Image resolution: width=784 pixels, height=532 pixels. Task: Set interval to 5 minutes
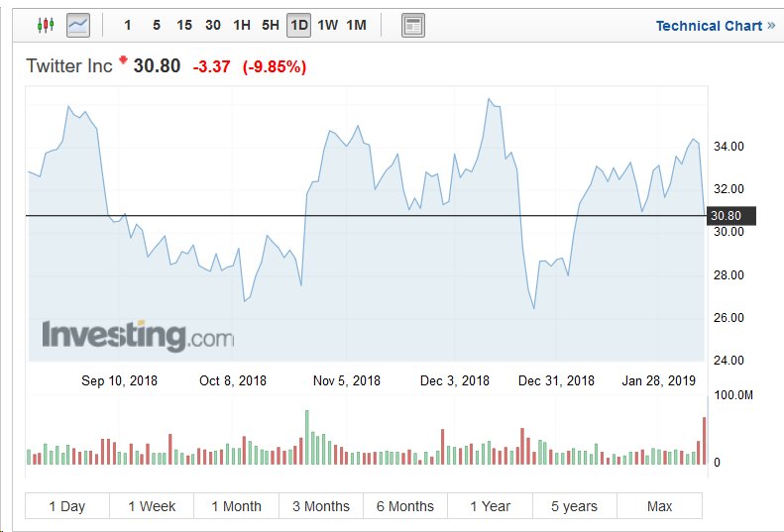pos(157,25)
